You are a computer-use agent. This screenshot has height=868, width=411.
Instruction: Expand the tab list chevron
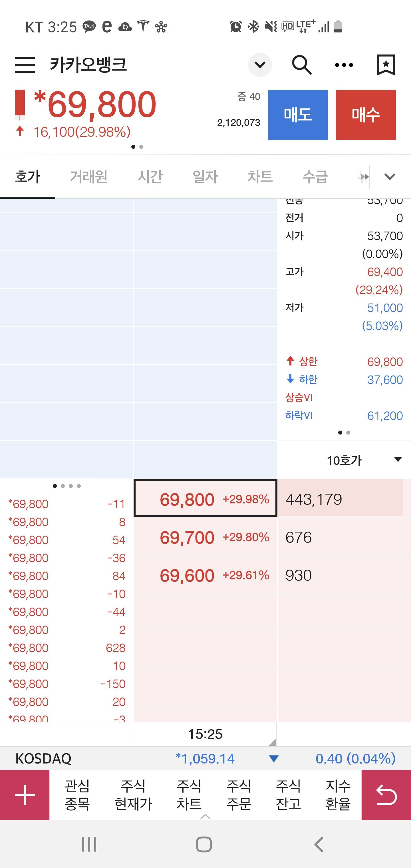click(x=390, y=176)
